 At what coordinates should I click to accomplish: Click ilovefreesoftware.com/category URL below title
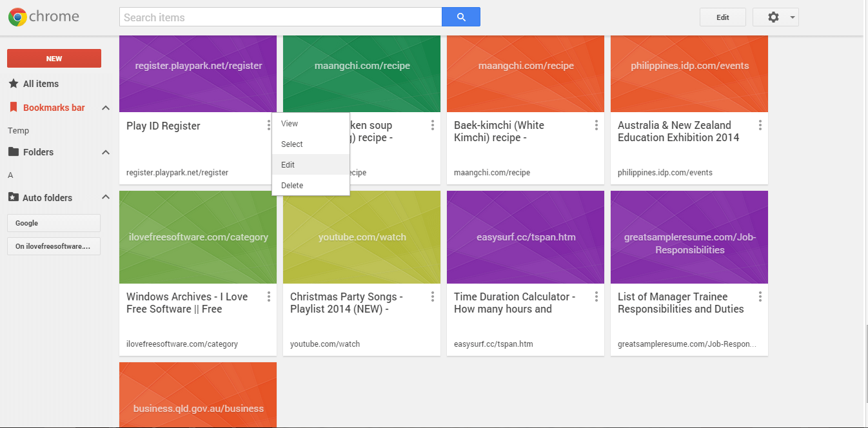pyautogui.click(x=182, y=344)
